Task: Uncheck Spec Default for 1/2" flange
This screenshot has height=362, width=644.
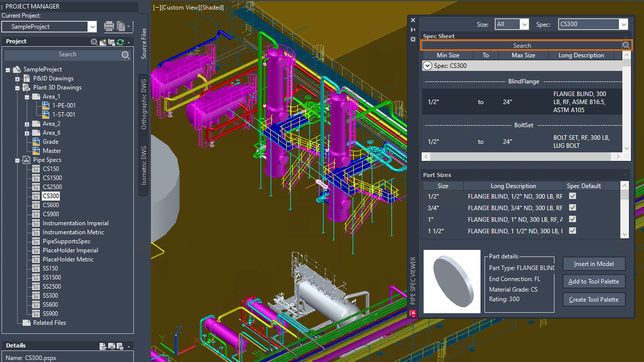Action: [x=572, y=196]
